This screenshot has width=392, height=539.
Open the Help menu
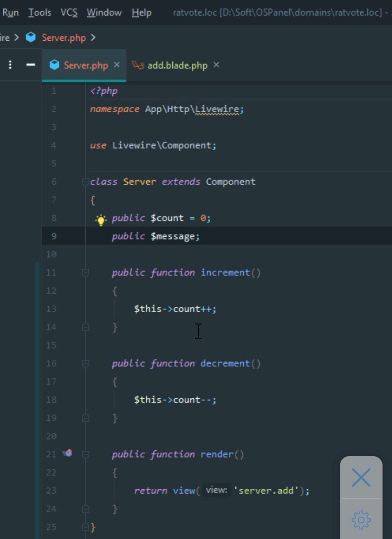tap(141, 12)
